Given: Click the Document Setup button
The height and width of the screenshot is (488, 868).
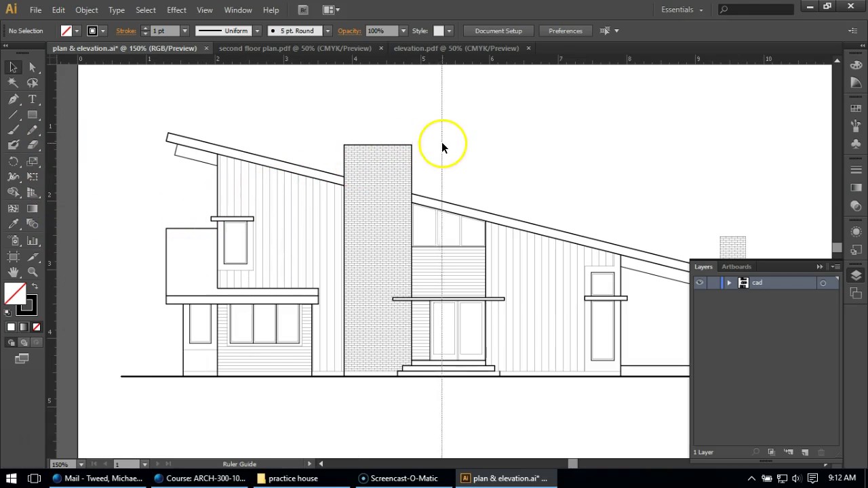Looking at the screenshot, I should pyautogui.click(x=498, y=30).
